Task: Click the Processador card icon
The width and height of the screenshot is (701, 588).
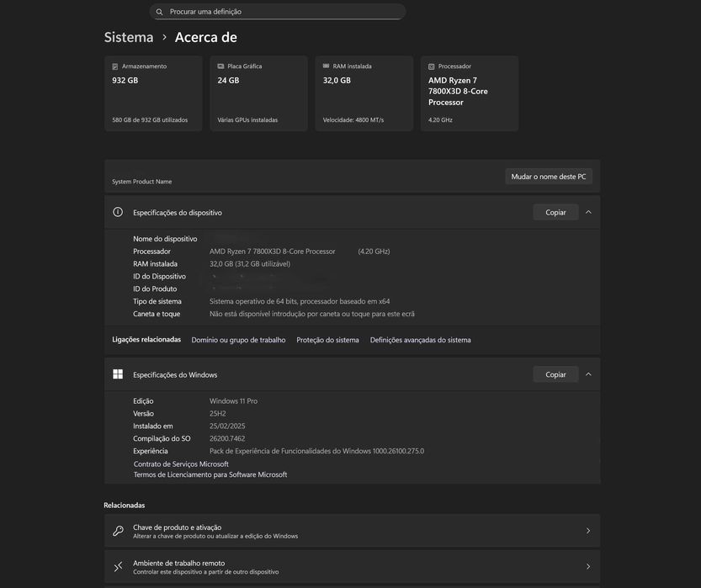Action: click(432, 66)
